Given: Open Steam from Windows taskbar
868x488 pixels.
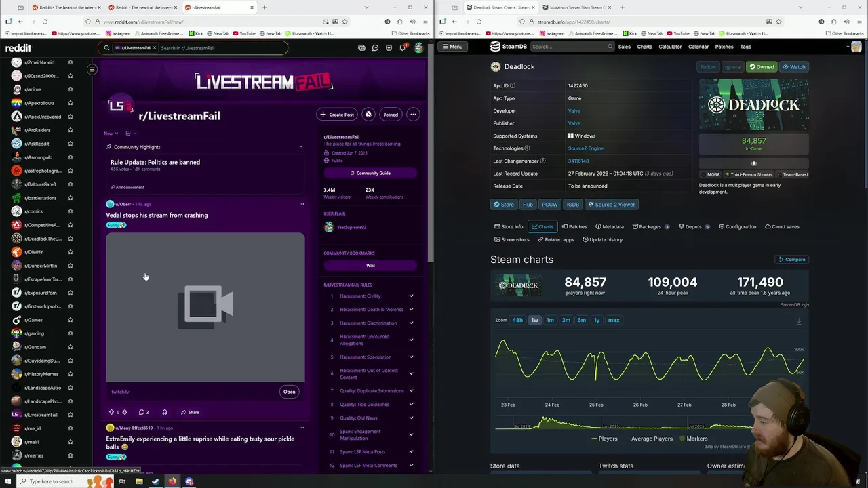Looking at the screenshot, I should [x=155, y=482].
